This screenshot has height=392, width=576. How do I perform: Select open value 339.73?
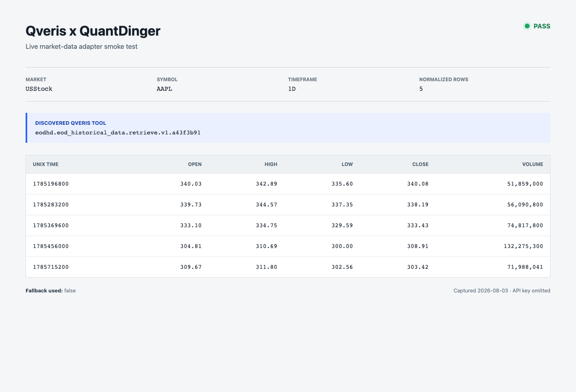[x=191, y=205]
